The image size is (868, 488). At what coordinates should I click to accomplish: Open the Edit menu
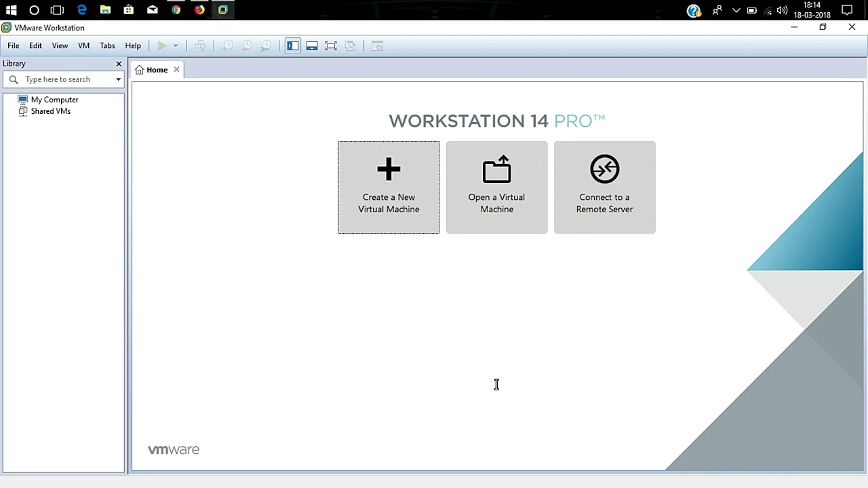[x=35, y=46]
